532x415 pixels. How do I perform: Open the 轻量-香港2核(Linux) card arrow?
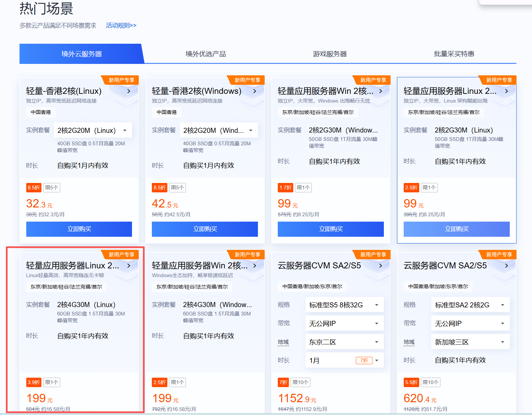coord(129,91)
